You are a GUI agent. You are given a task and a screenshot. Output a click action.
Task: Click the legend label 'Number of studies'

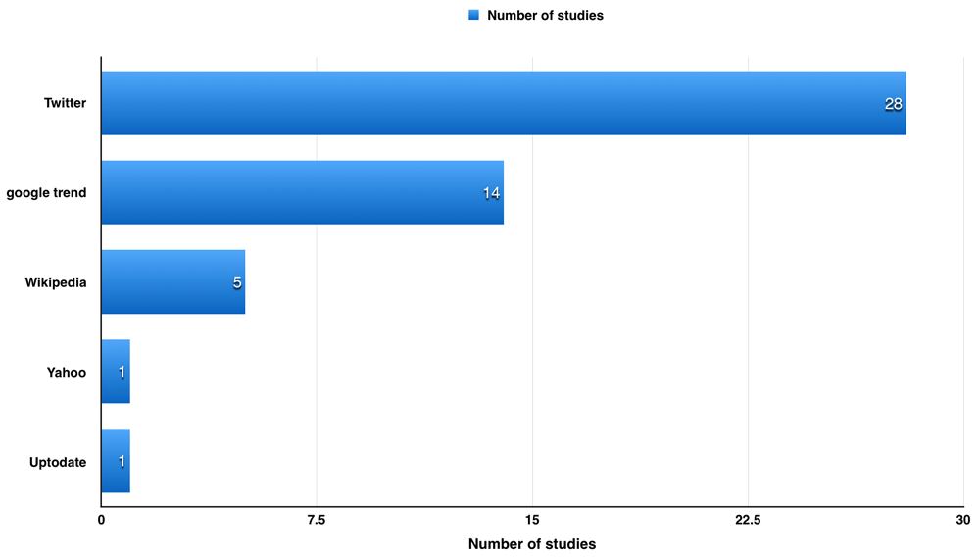545,16
